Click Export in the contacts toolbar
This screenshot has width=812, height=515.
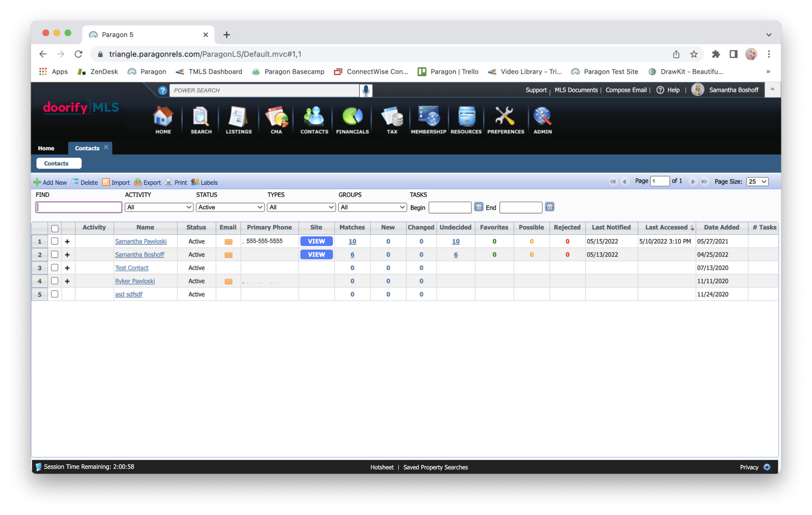[x=147, y=182]
